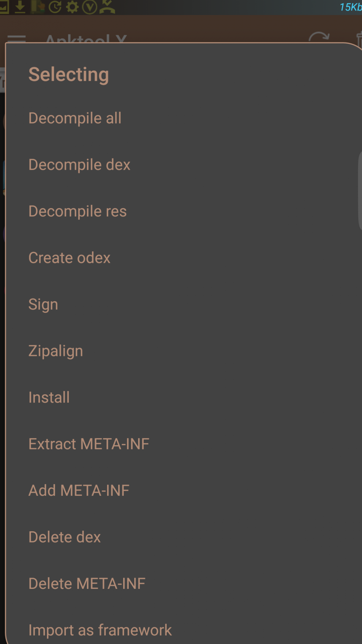Choose Extract META-INF

[89, 444]
